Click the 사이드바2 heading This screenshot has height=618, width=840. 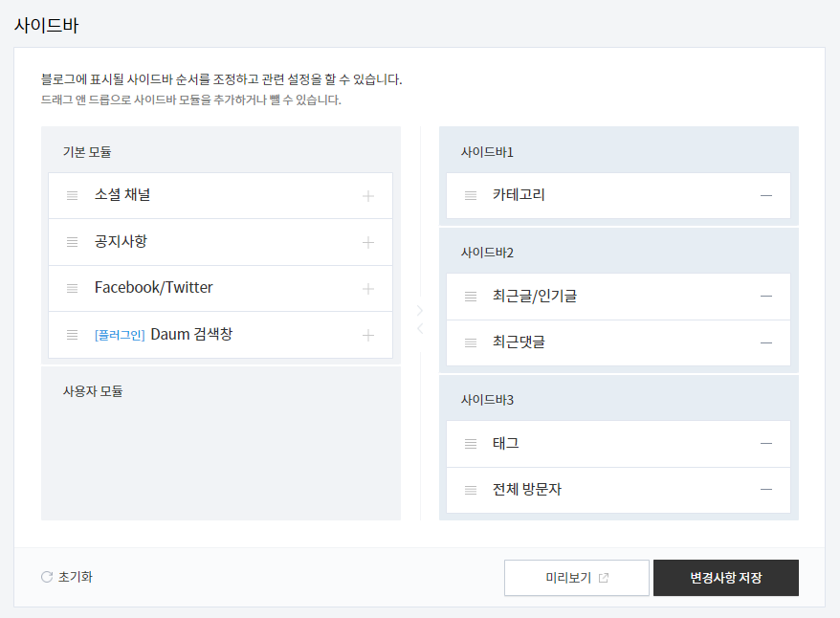click(487, 253)
